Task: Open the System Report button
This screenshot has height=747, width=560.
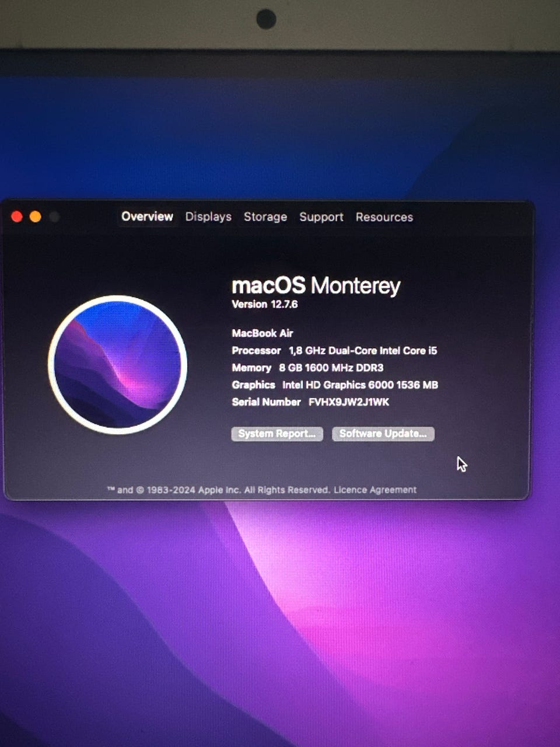Action: [x=277, y=434]
